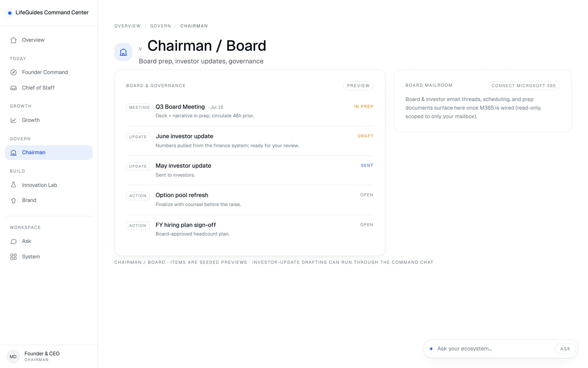Open the Ask workspace item
This screenshot has height=368, width=588.
(49, 241)
